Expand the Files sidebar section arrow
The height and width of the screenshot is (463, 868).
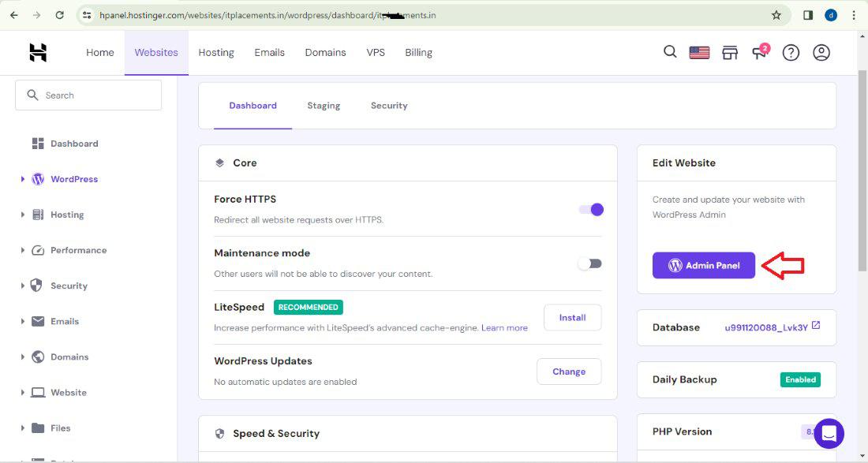(23, 428)
